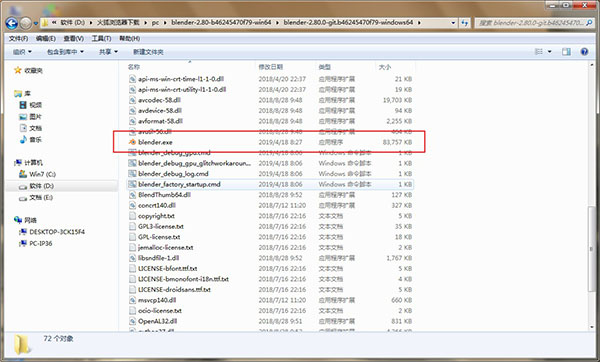Image resolution: width=600 pixels, height=362 pixels.
Task: Toggle the preview pane icon
Action: 566,52
